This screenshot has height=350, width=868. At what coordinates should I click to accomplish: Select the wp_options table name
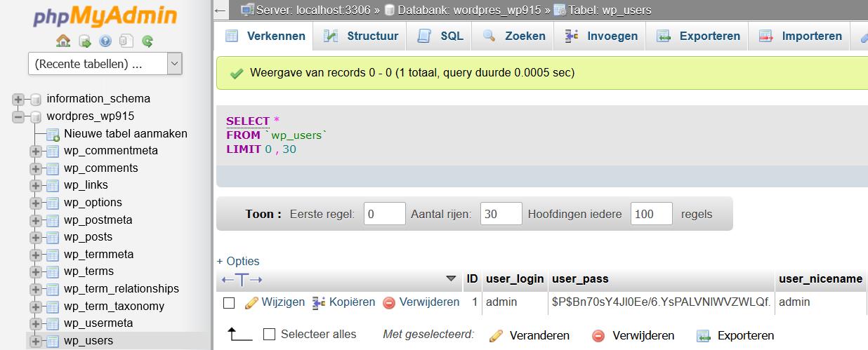93,203
